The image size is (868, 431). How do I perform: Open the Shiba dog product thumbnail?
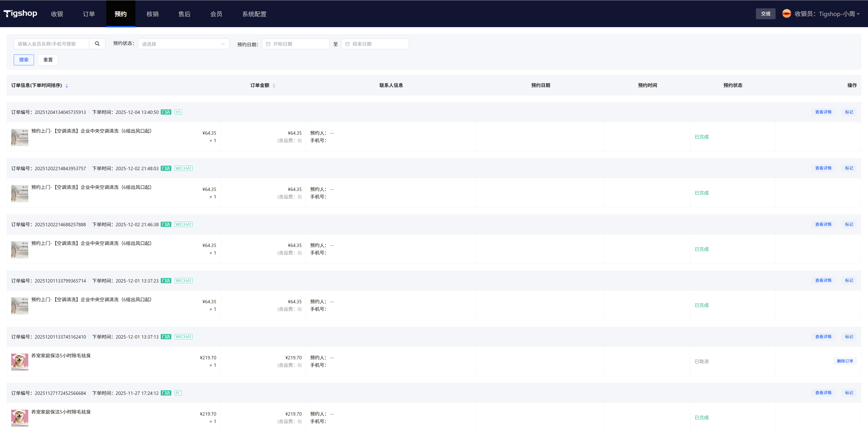tap(19, 362)
